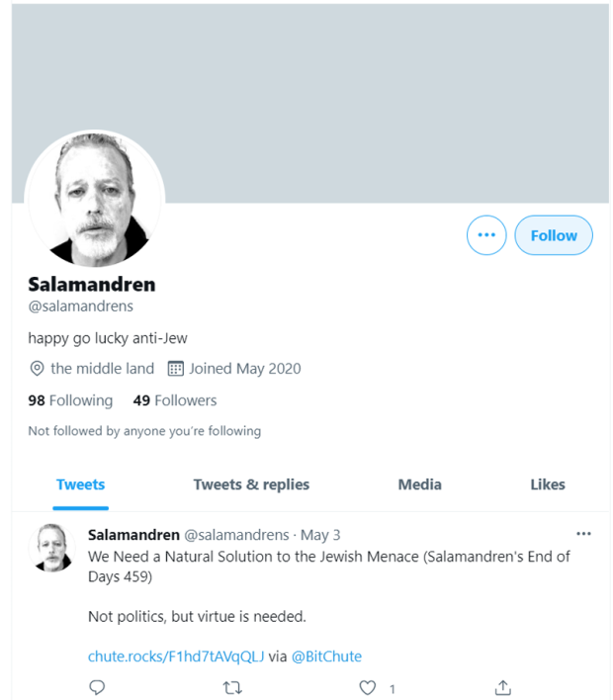The width and height of the screenshot is (613, 700).
Task: Open profile more options circle button
Action: pos(486,235)
